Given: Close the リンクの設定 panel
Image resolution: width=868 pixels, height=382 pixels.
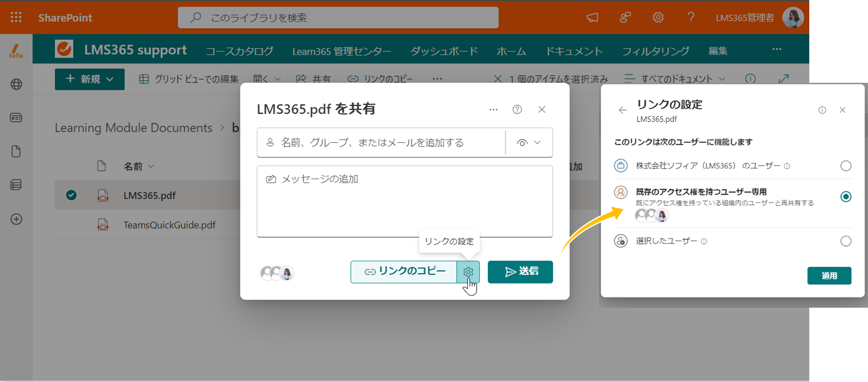Looking at the screenshot, I should (x=842, y=110).
